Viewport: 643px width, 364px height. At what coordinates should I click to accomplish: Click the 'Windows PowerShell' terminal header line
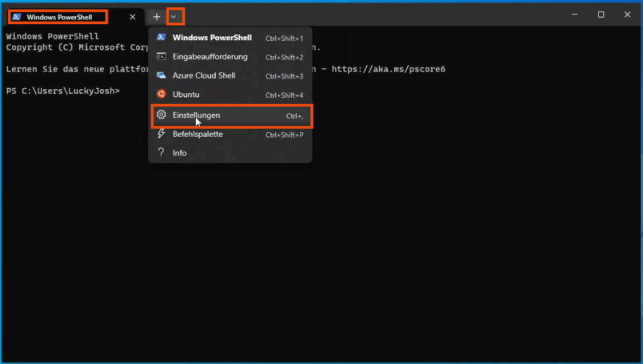pyautogui.click(x=52, y=36)
